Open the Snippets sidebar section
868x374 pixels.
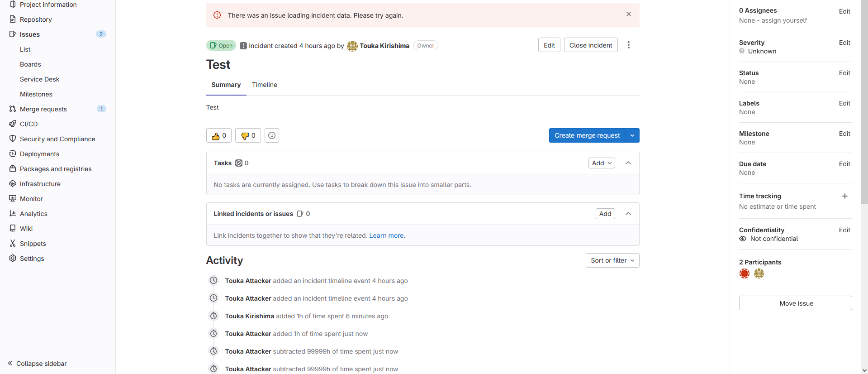point(33,244)
